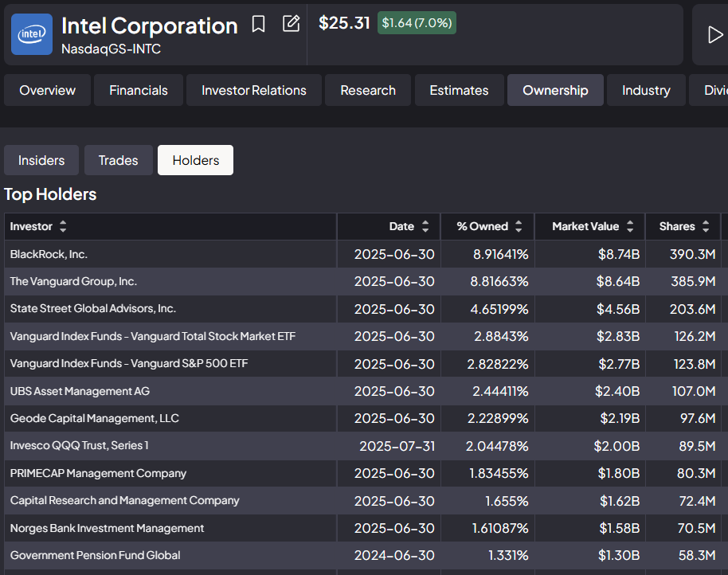Sort by Shares column arrows

706,226
